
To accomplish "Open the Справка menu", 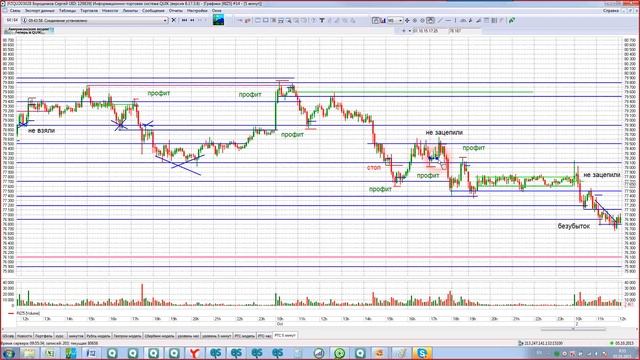I will pos(611,11).
